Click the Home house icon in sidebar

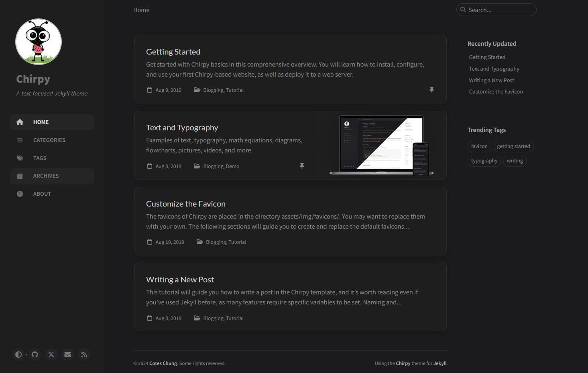click(20, 122)
